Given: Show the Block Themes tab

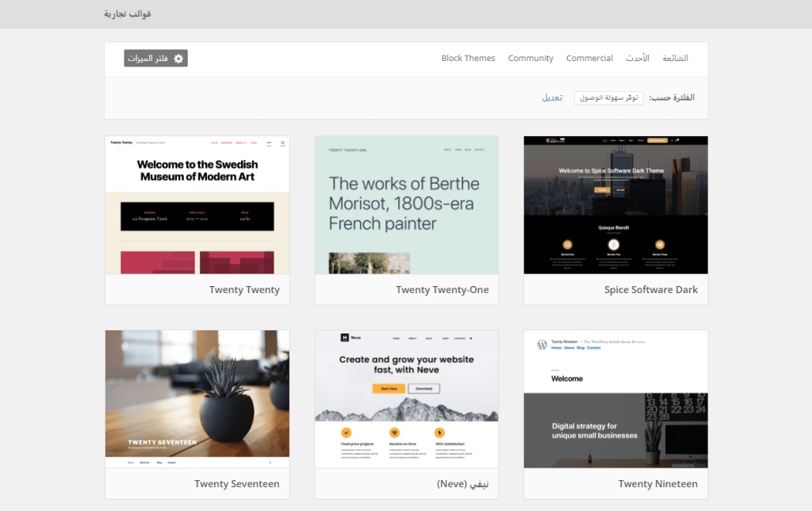Looking at the screenshot, I should coord(468,59).
